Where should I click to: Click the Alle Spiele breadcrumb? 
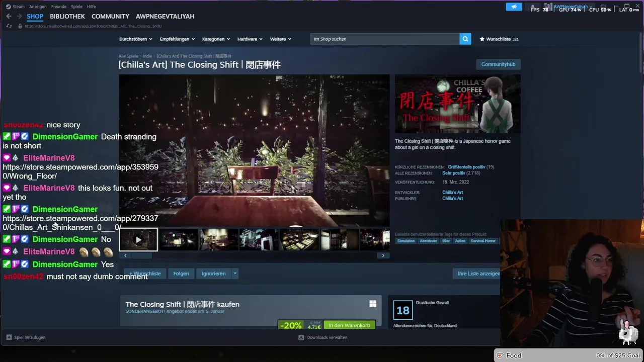[x=128, y=56]
